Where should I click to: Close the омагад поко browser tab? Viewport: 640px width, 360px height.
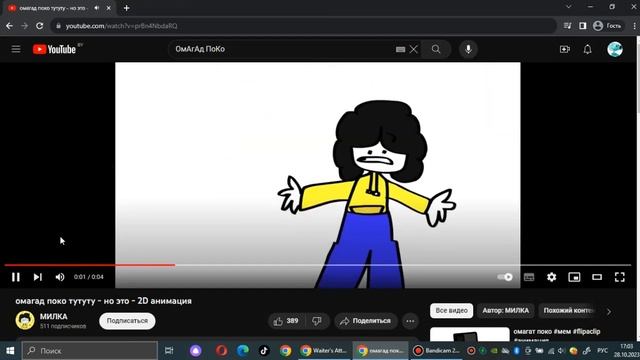pos(109,8)
